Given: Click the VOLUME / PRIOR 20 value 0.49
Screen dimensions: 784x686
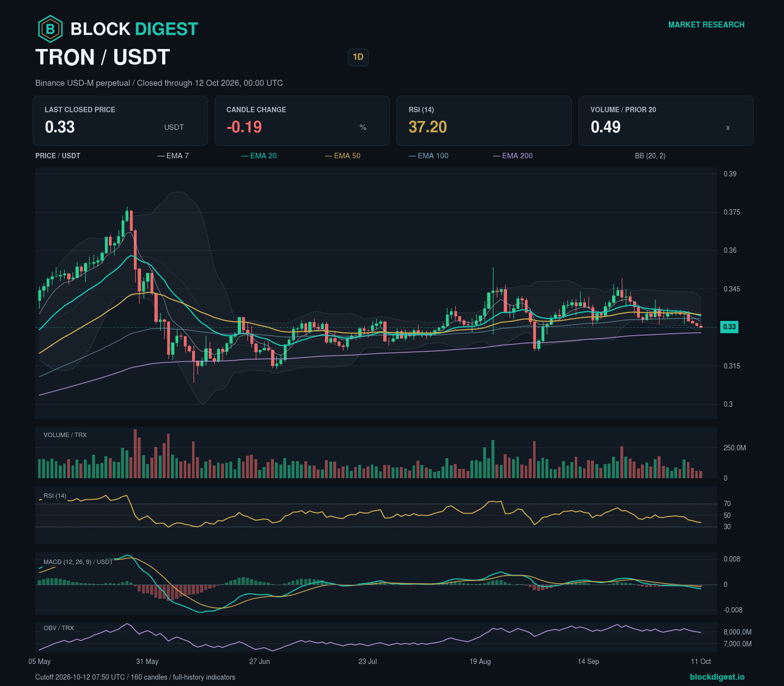Looking at the screenshot, I should [606, 127].
